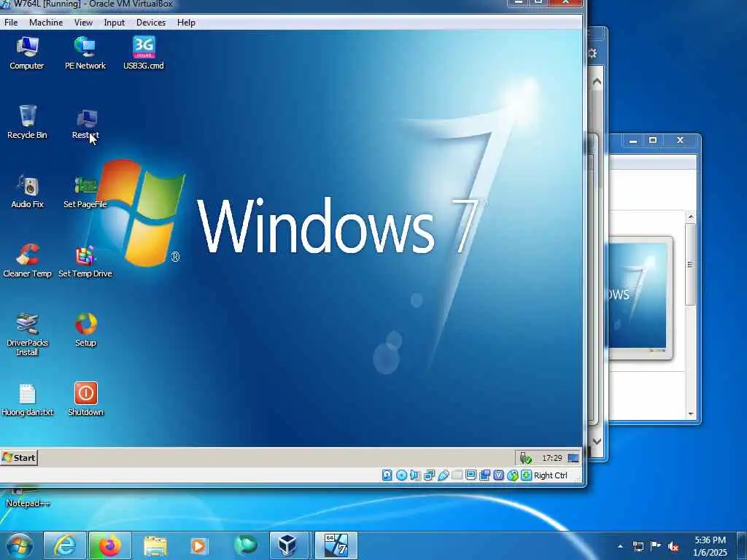Open Firefox from the host taskbar
Screen dimensions: 747x560
point(110,545)
